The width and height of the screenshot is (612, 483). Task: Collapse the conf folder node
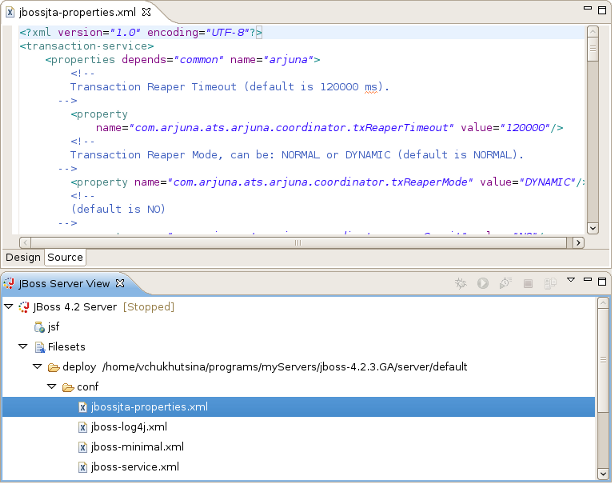tap(51, 387)
